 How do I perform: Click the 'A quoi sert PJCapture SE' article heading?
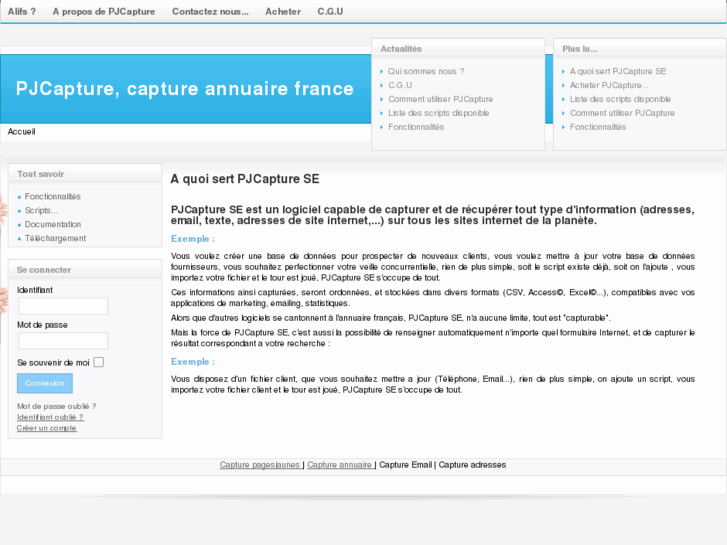245,179
